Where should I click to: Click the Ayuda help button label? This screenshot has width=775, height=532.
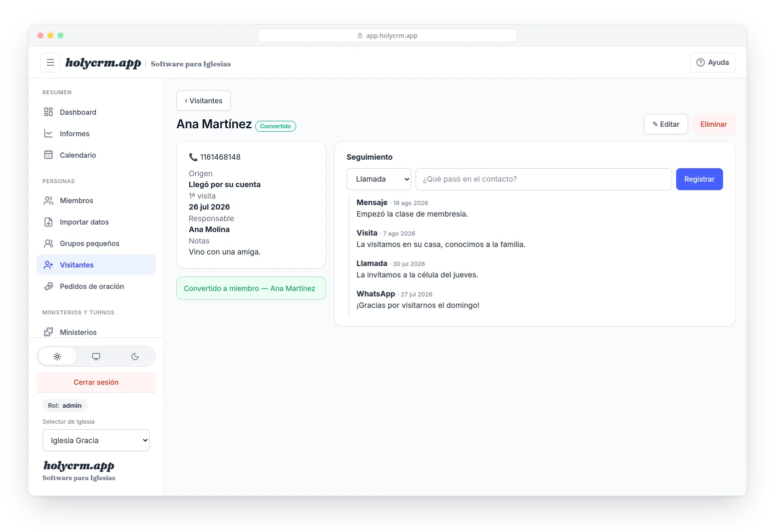[719, 62]
